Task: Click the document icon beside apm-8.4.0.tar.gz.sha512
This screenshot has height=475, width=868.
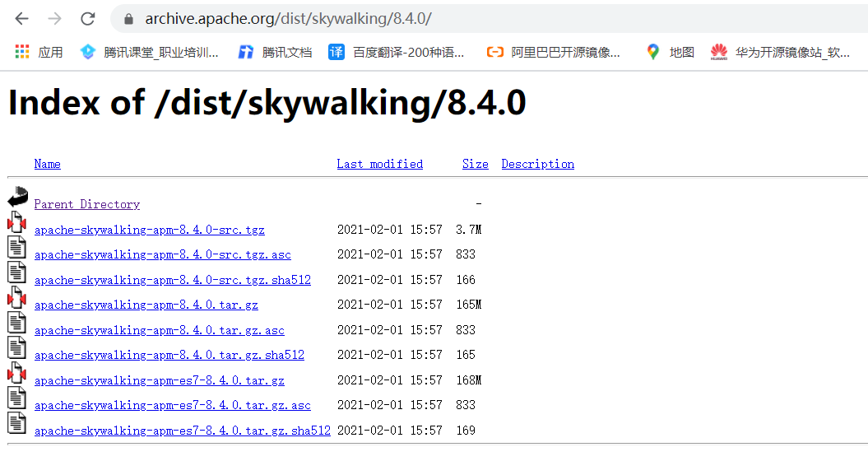Action: pyautogui.click(x=16, y=347)
